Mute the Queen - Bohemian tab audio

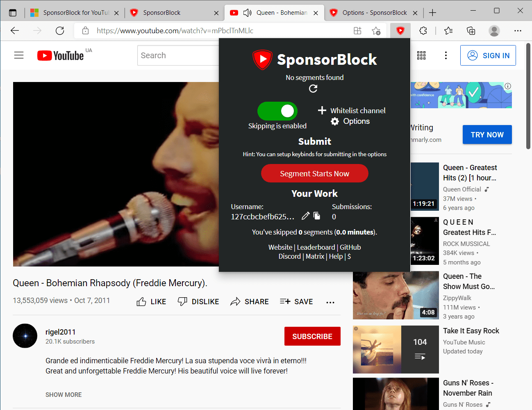pos(247,13)
